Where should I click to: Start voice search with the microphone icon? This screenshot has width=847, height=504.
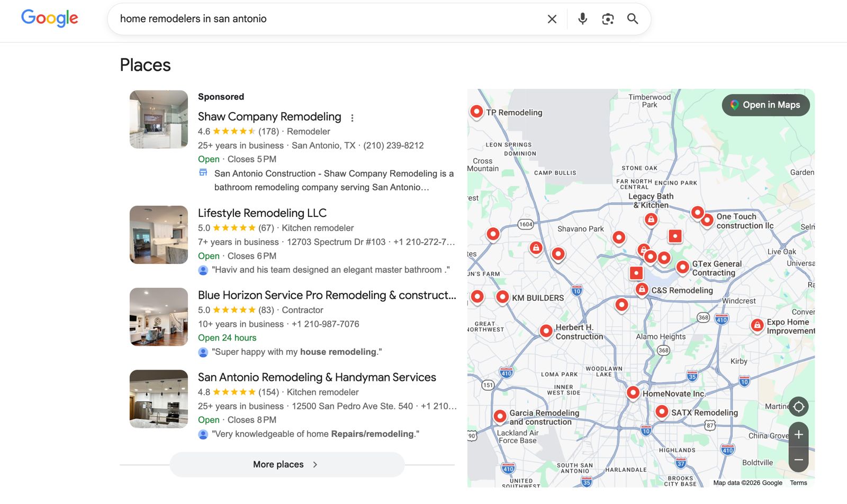(x=582, y=19)
